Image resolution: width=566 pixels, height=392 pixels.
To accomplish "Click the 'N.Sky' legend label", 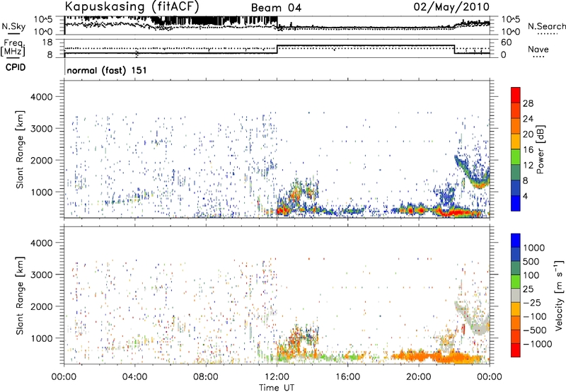I will click(13, 26).
